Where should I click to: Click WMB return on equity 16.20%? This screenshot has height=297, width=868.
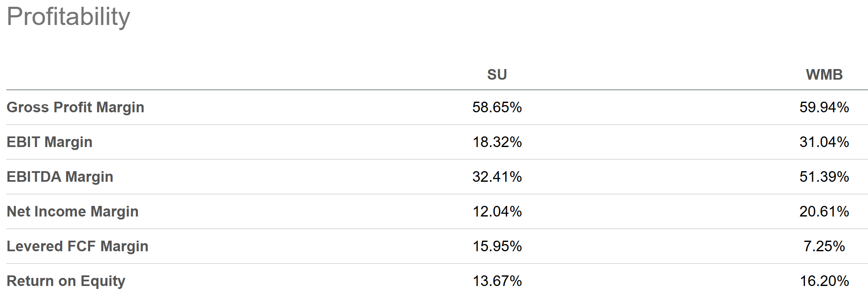pyautogui.click(x=824, y=281)
